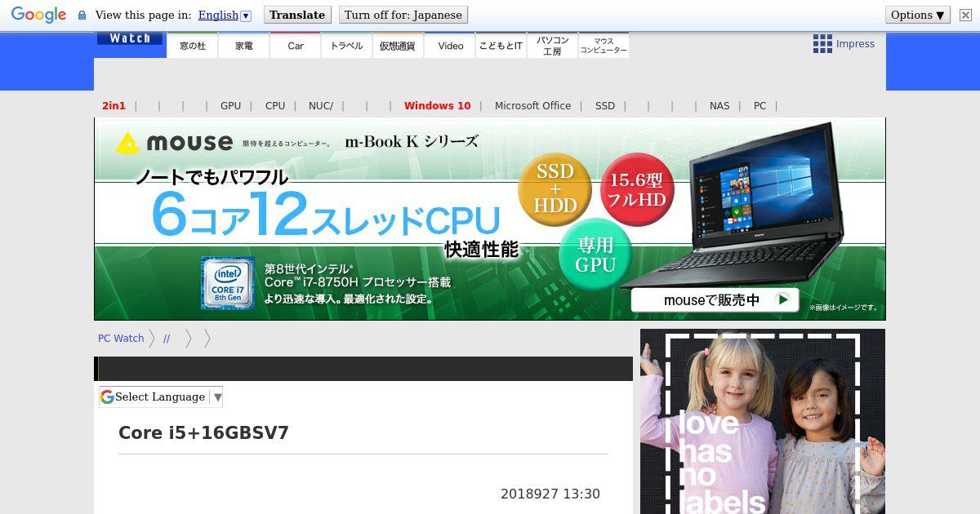Image resolution: width=980 pixels, height=514 pixels.
Task: Open the パソコン工房 tab
Action: point(552,46)
